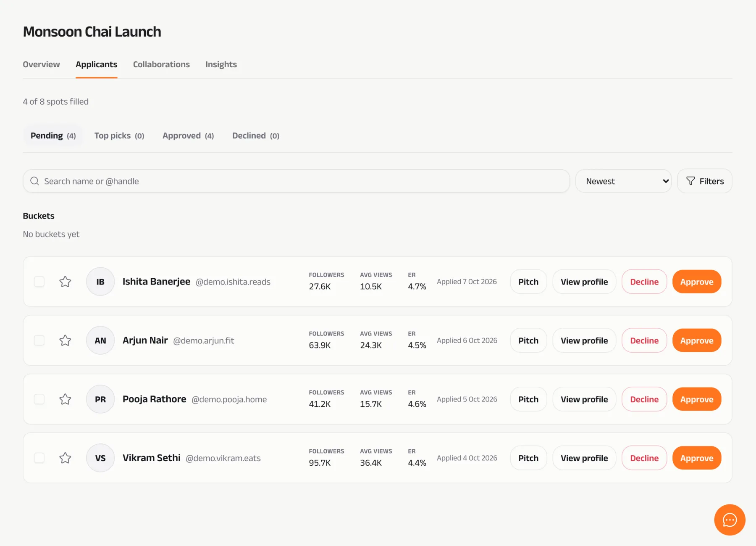Click the Buckets heading
The height and width of the screenshot is (546, 756).
click(x=39, y=216)
